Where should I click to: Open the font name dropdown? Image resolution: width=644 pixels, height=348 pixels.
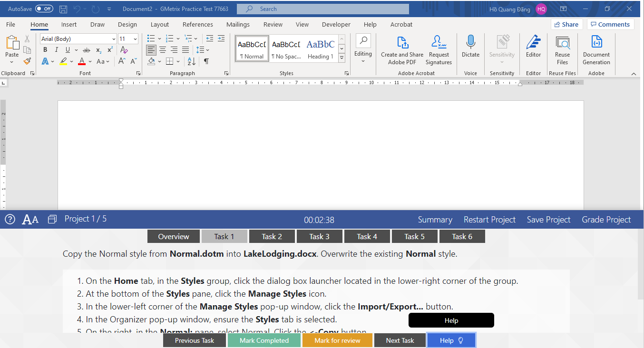(x=114, y=39)
